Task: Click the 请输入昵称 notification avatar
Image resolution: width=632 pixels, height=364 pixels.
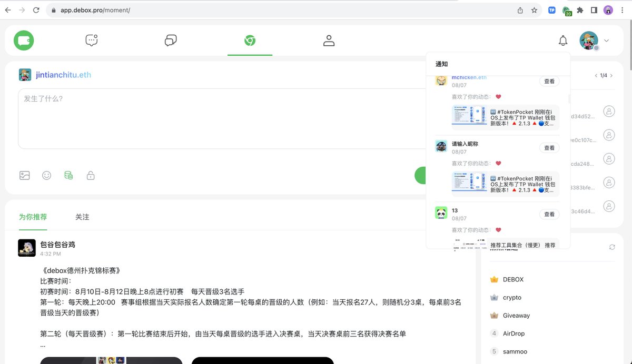Action: tap(441, 146)
